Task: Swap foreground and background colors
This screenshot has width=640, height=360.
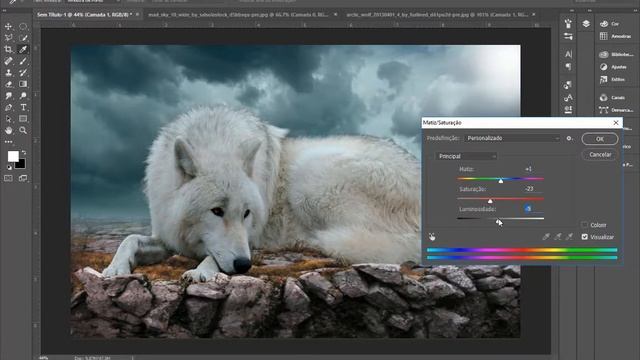Action: coord(24,153)
